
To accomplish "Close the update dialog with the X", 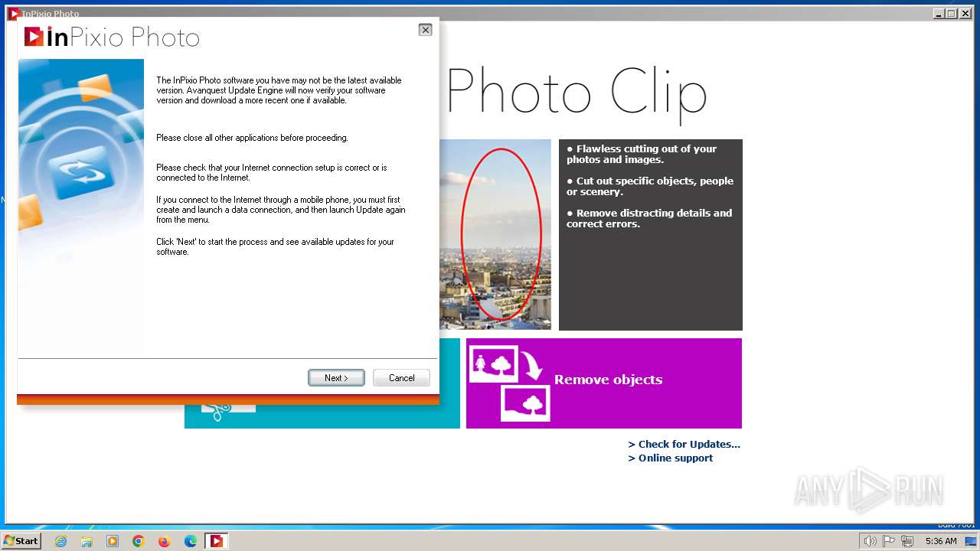I will coord(425,30).
